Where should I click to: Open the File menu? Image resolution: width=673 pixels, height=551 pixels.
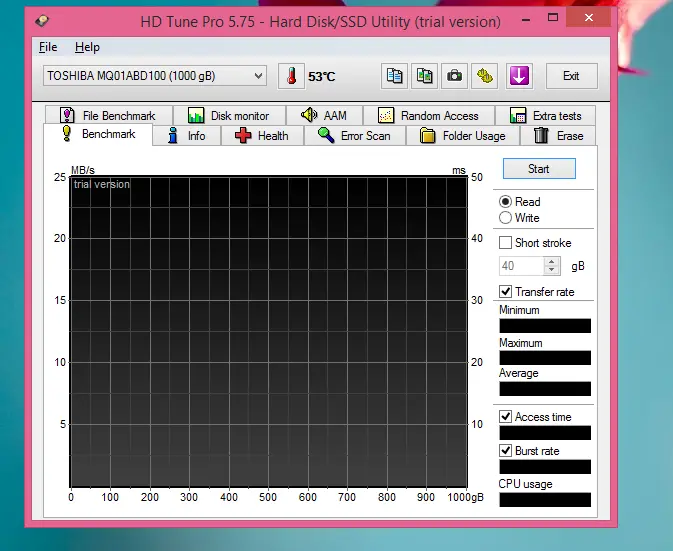click(48, 47)
